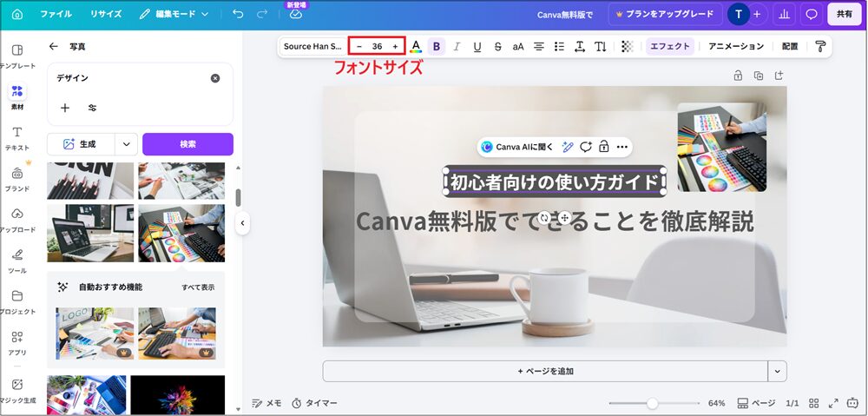Viewport: 868px width, 416px height.
Task: Add search item with plus icon
Action: (65, 108)
